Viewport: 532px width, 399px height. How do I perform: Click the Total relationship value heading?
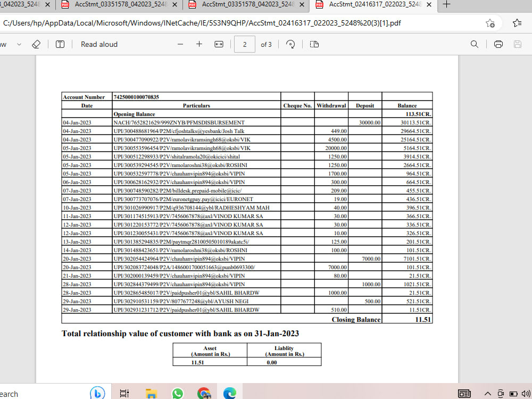(180, 334)
